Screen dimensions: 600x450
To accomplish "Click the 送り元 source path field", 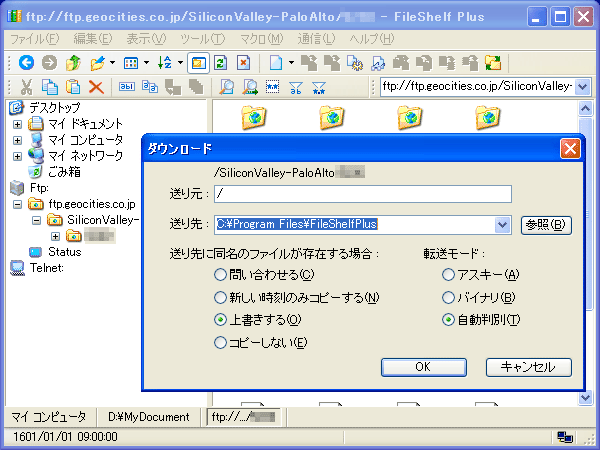I will coord(363,194).
